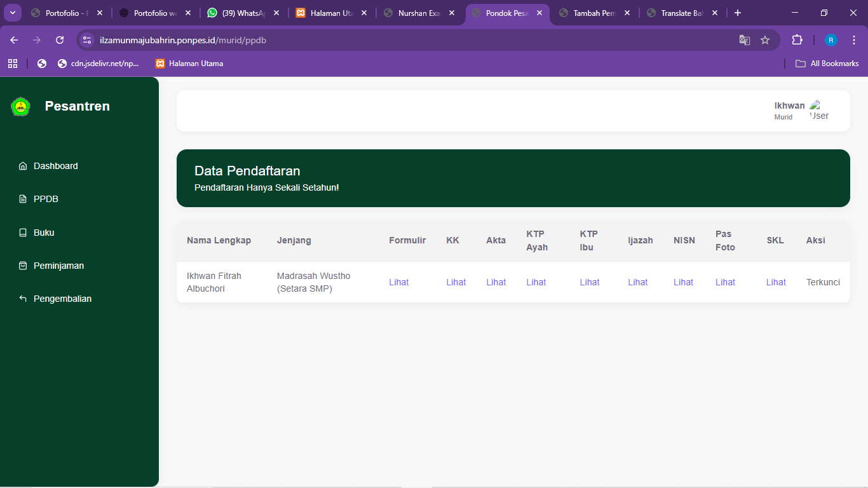This screenshot has width=868, height=488.
Task: Open Google Translate icon in address bar
Action: click(745, 40)
